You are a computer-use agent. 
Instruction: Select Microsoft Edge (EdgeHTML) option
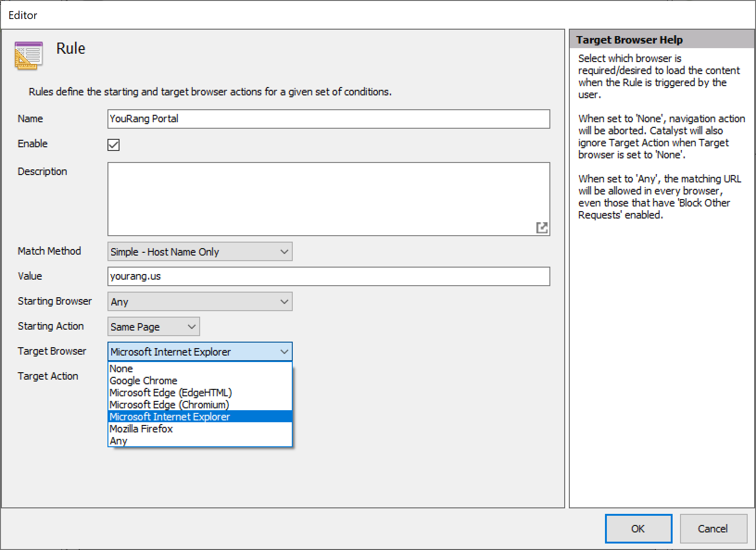coord(170,393)
